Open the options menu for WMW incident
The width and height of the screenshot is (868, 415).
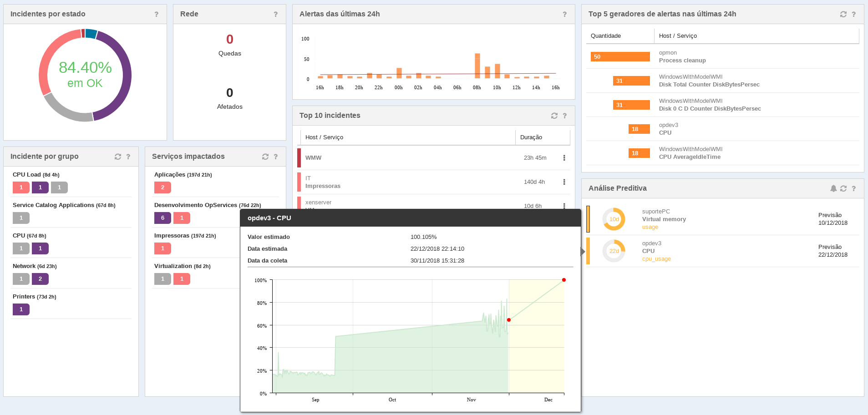click(564, 158)
